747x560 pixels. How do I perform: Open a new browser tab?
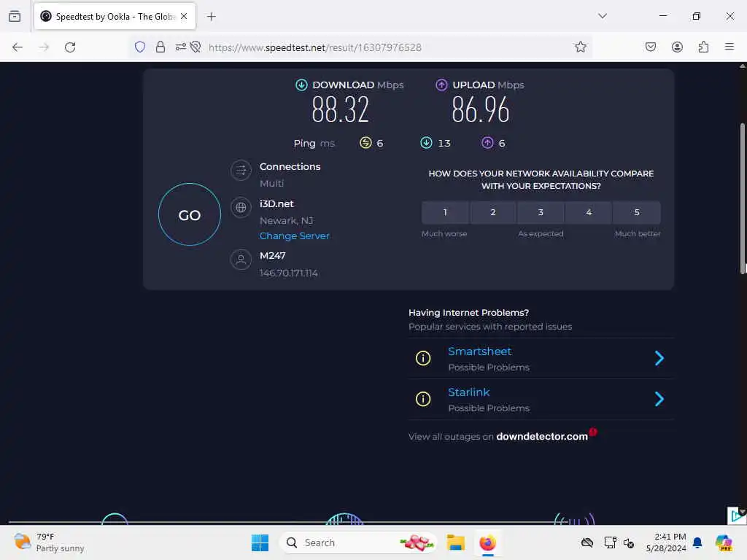[212, 17]
